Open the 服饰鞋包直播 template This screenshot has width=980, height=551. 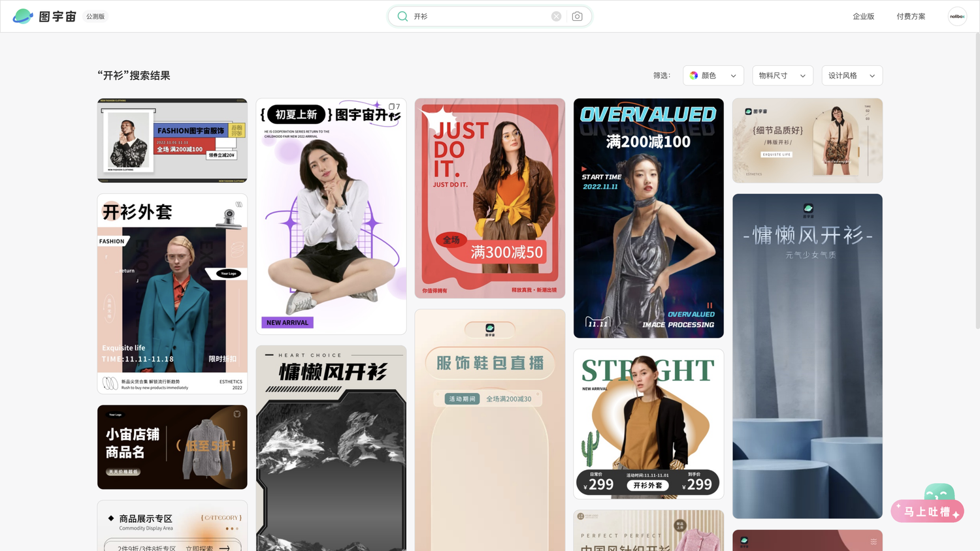[490, 430]
